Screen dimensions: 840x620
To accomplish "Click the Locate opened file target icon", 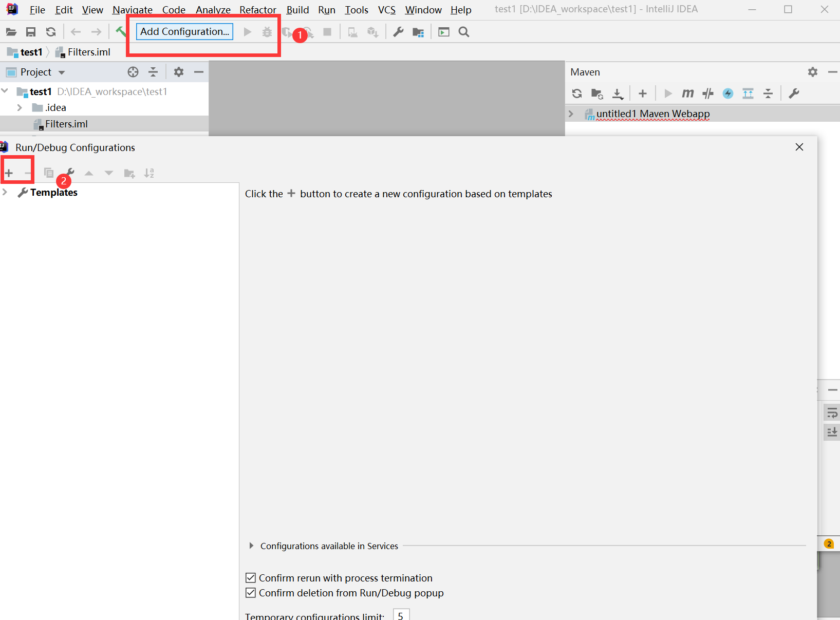I will pos(133,72).
